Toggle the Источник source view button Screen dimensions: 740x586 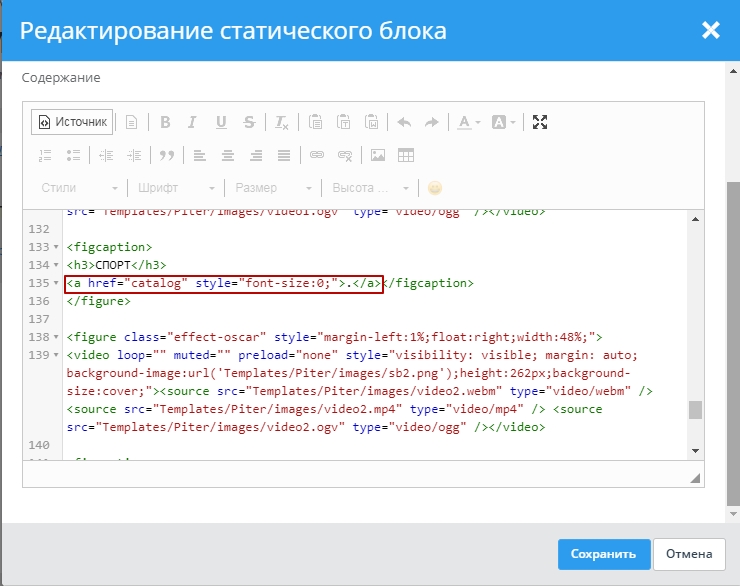72,122
